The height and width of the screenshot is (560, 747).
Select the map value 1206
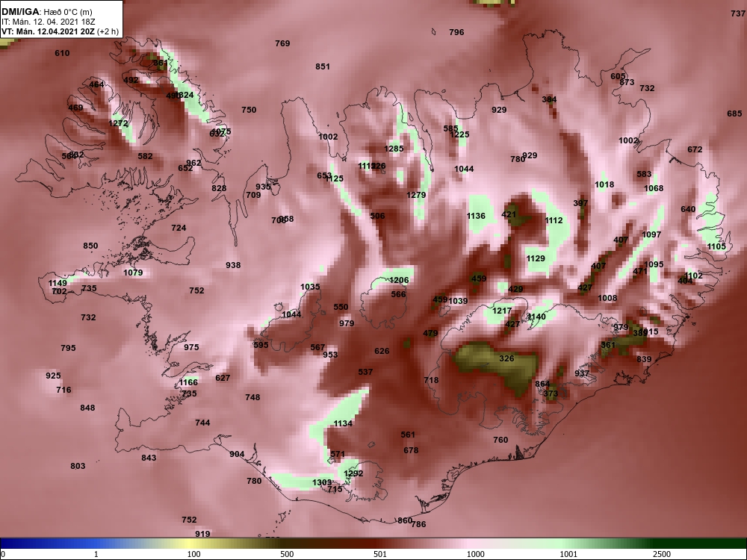pos(399,281)
